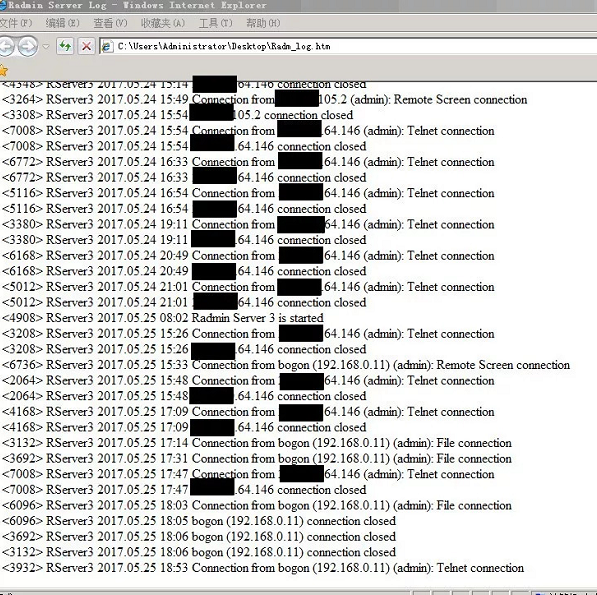Click the page icon inside address bar

click(107, 46)
